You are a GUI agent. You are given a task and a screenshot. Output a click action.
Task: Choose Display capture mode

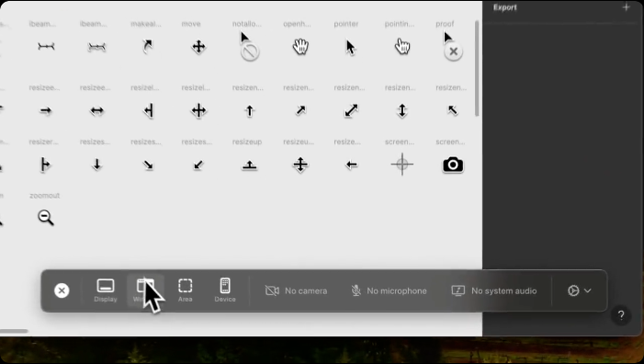pos(106,290)
